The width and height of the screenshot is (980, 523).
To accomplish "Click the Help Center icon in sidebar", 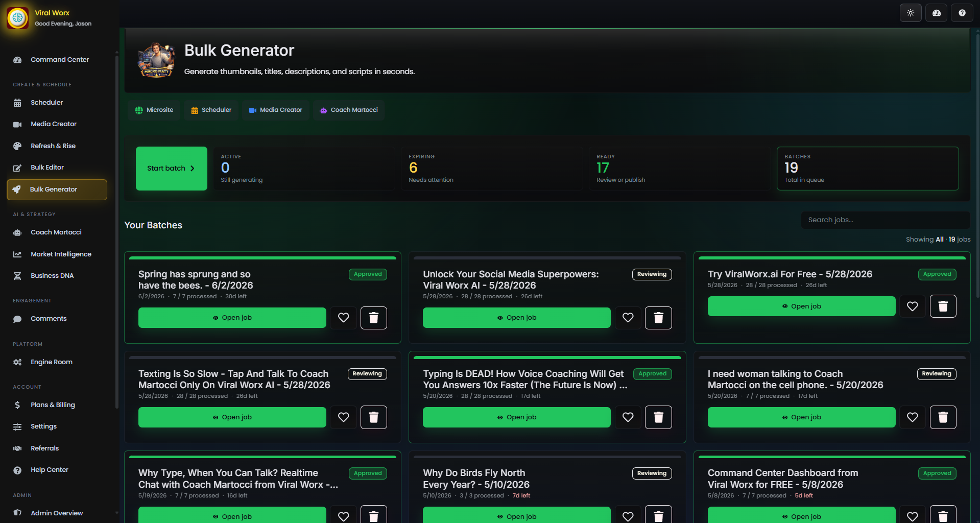I will [17, 470].
